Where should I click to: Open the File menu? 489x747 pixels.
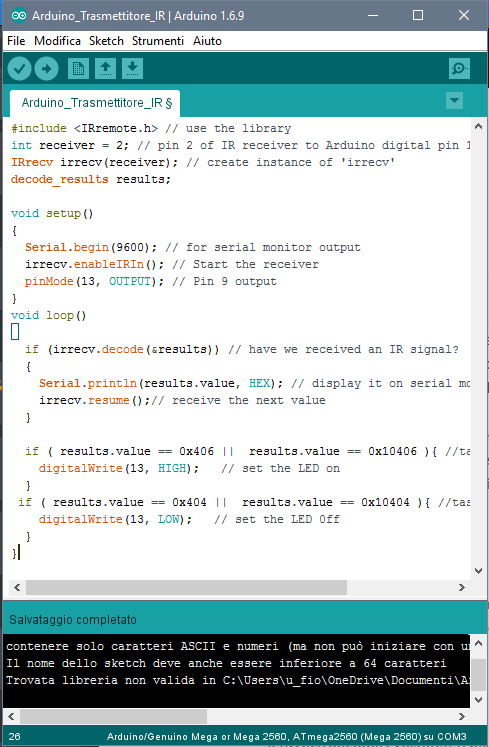click(16, 41)
